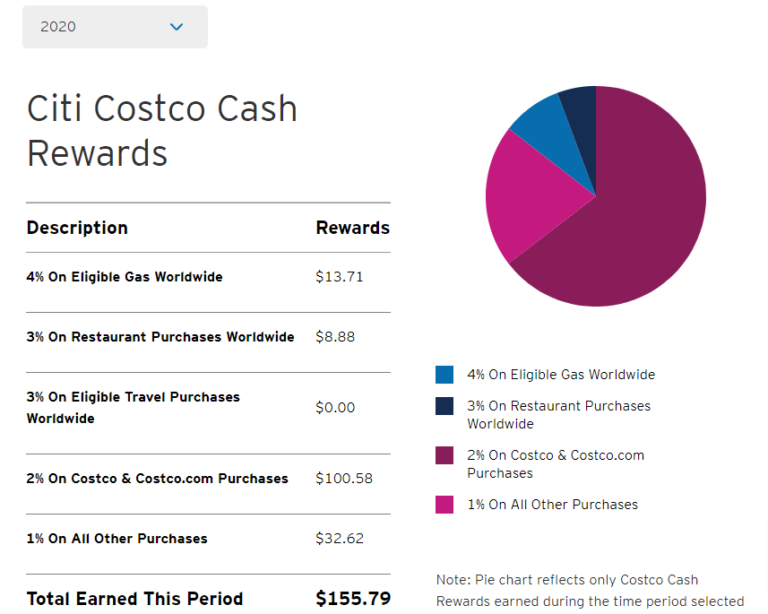The height and width of the screenshot is (614, 768).
Task: Click the Citi Costco Cash Rewards heading
Action: pos(162,130)
